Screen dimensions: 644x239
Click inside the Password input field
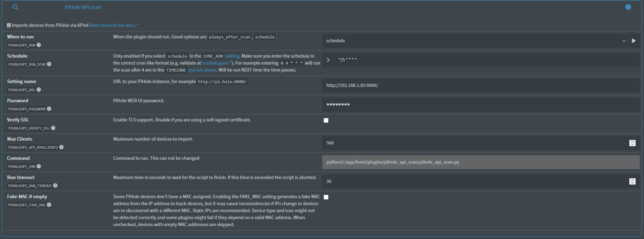click(419, 104)
